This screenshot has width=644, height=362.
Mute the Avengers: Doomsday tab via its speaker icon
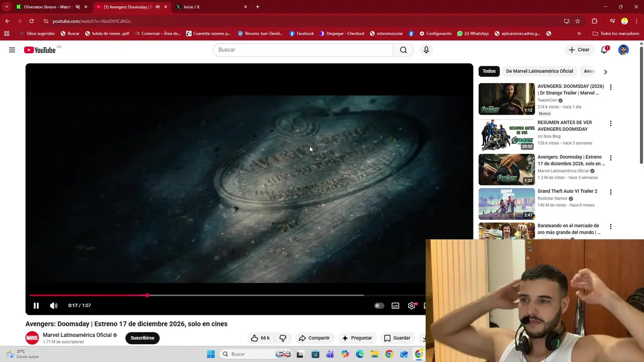pos(157,7)
